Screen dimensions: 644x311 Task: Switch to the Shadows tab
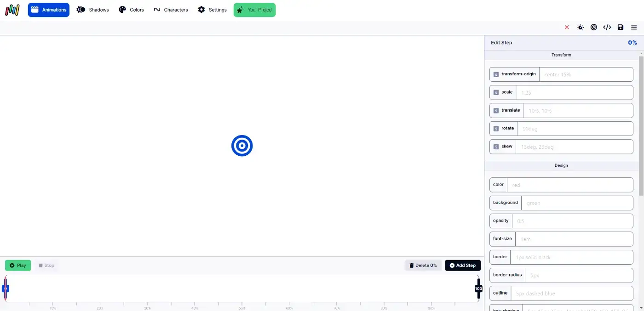pos(93,10)
